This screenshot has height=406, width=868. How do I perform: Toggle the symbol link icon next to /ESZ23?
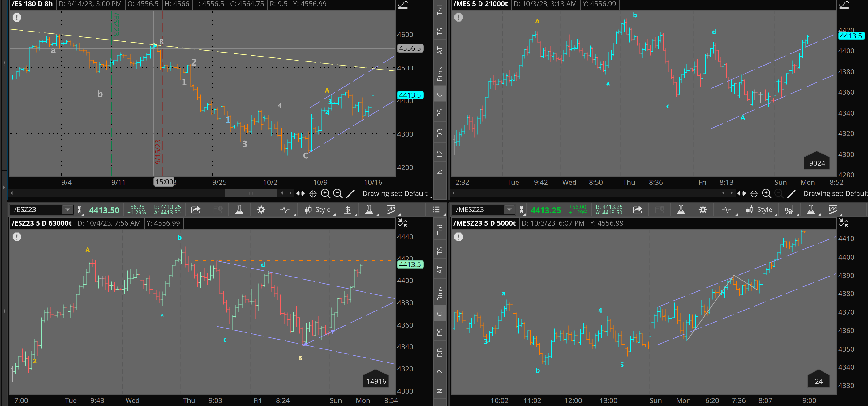[x=80, y=210]
